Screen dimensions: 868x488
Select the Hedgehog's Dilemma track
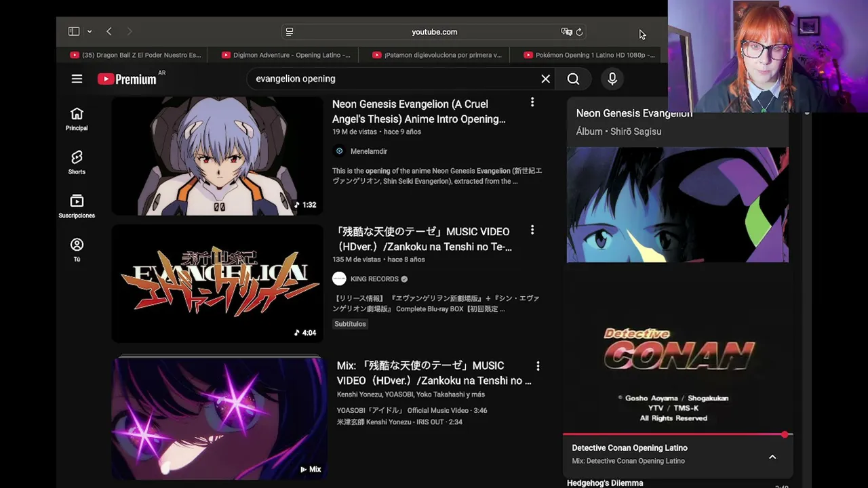click(605, 483)
